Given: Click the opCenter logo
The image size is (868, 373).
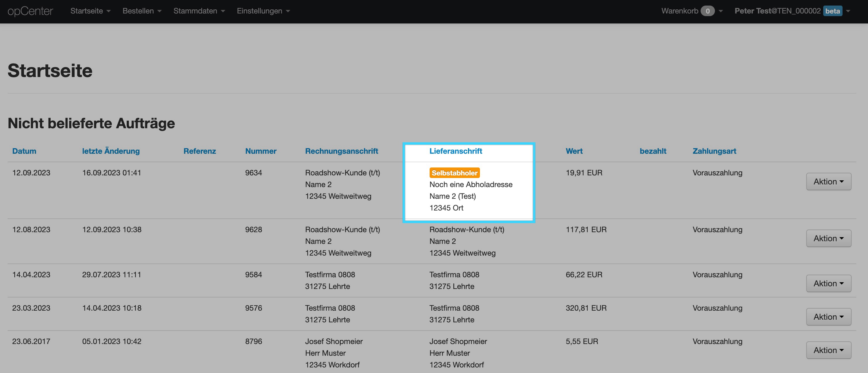Looking at the screenshot, I should [x=30, y=11].
